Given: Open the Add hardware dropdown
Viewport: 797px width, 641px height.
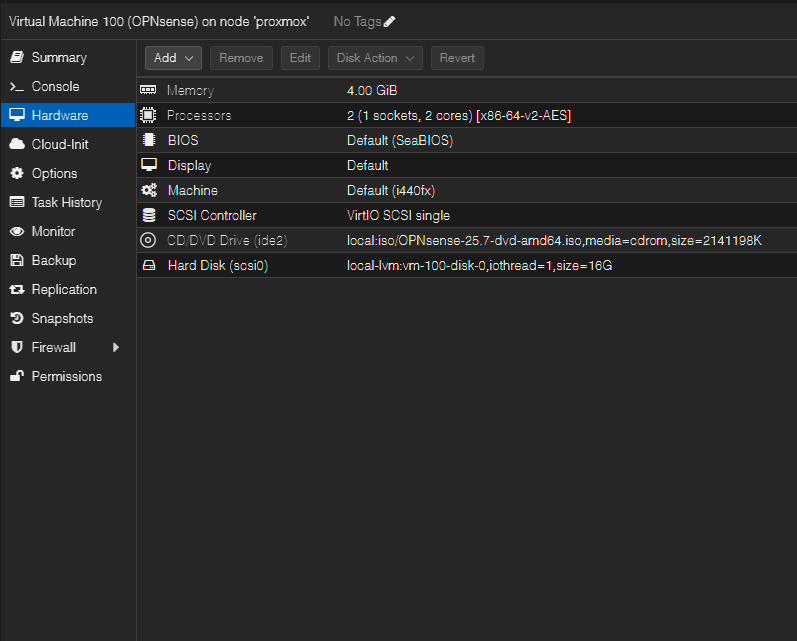Looking at the screenshot, I should click(173, 58).
